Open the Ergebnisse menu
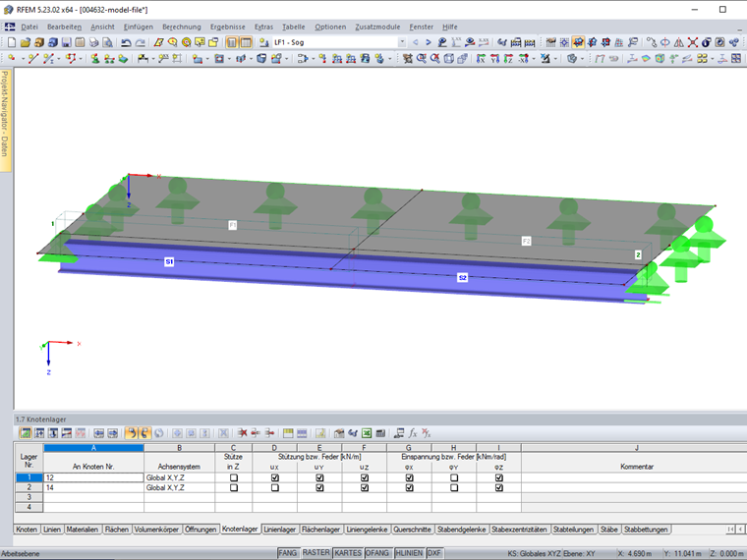Image resolution: width=747 pixels, height=560 pixels. tap(228, 27)
